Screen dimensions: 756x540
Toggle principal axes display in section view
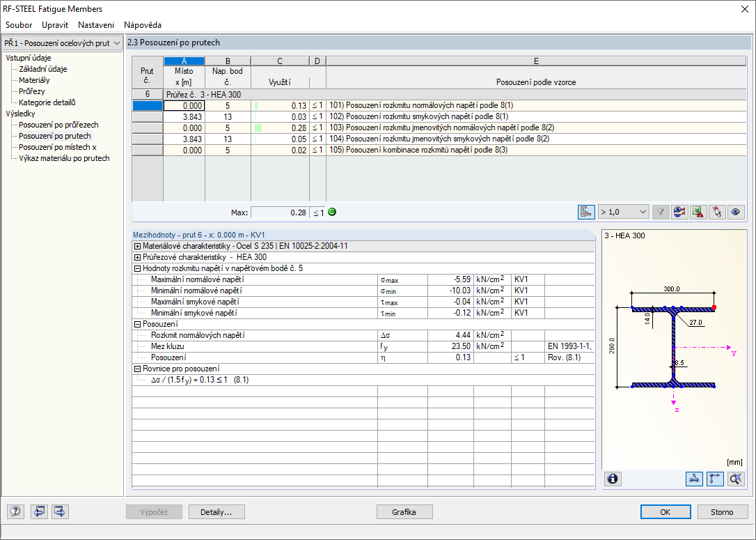(715, 479)
